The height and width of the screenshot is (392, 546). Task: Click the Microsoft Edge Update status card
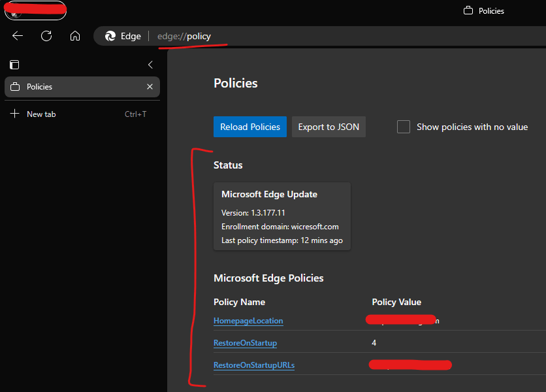(282, 217)
